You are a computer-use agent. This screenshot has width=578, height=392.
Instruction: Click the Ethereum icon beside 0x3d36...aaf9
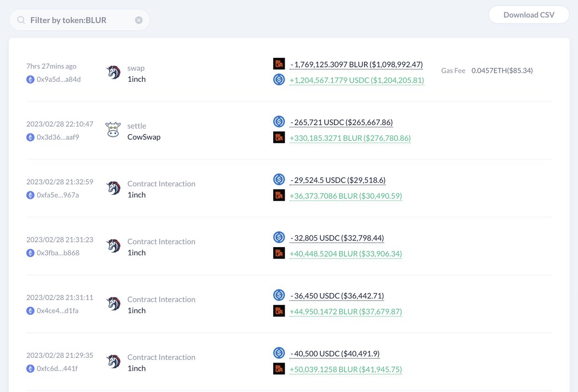(x=30, y=137)
